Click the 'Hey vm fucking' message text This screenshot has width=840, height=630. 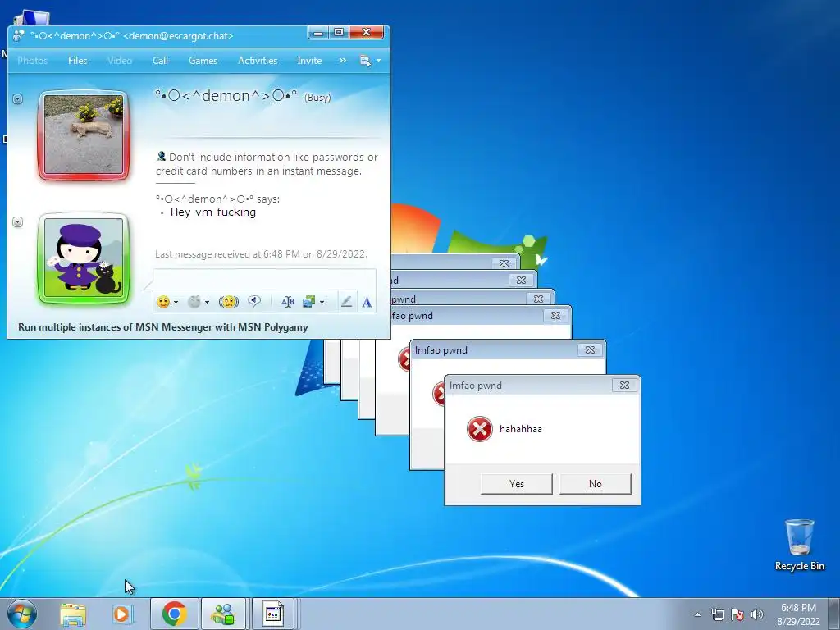click(x=213, y=212)
